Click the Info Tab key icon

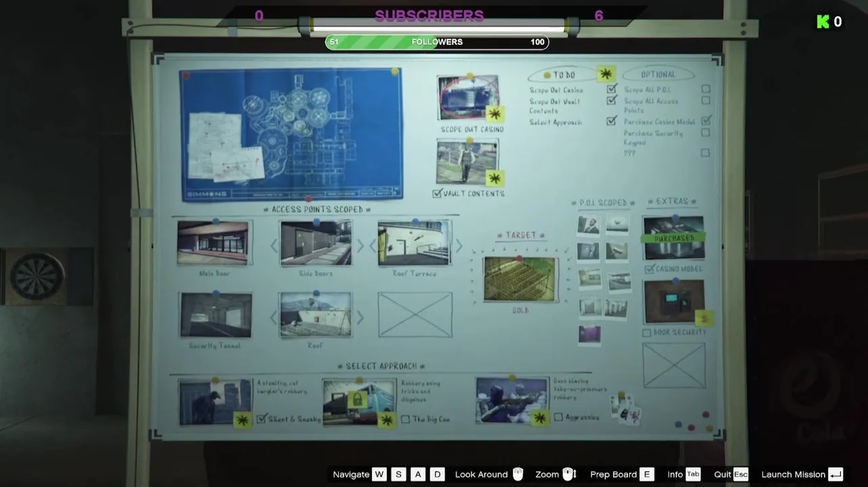point(693,474)
